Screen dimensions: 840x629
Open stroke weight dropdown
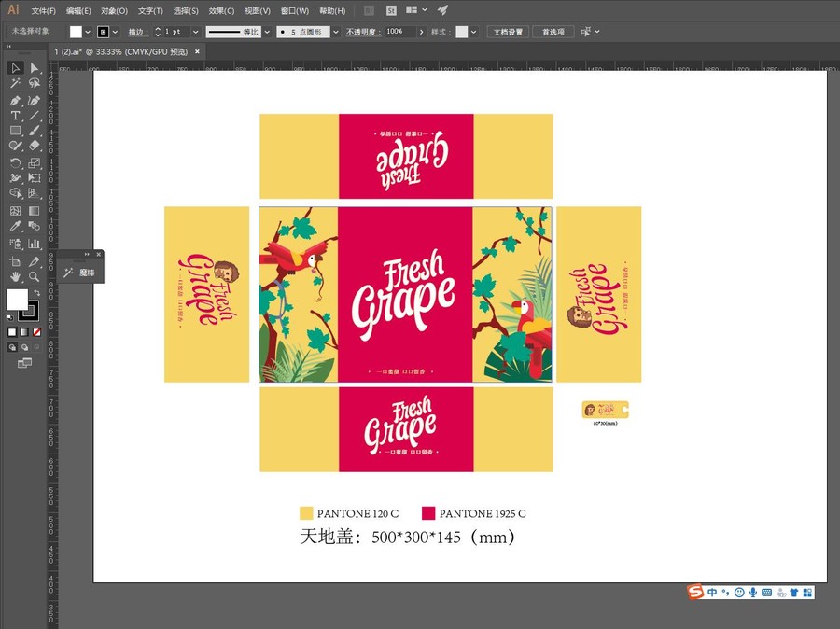coord(196,32)
